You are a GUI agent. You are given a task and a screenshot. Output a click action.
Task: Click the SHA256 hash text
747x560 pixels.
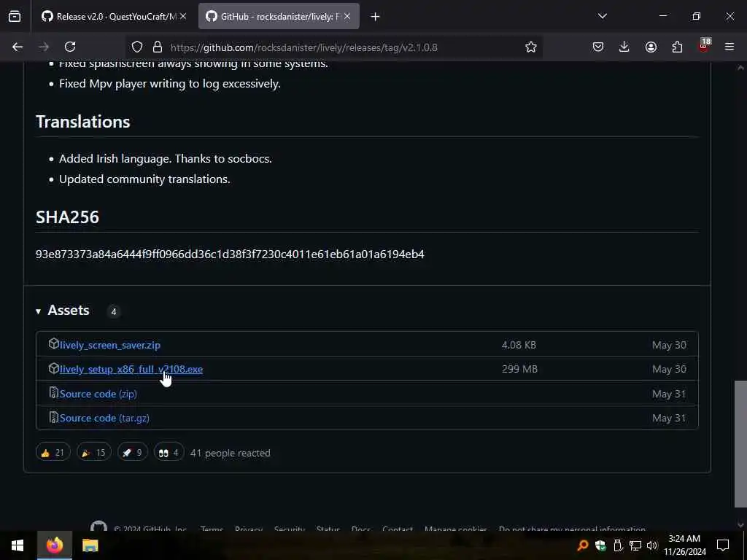coord(230,254)
